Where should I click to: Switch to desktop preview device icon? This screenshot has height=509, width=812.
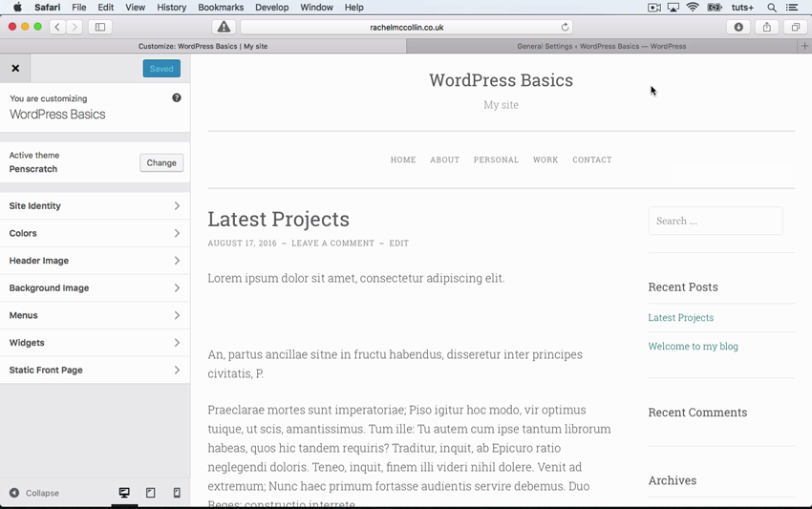[124, 493]
